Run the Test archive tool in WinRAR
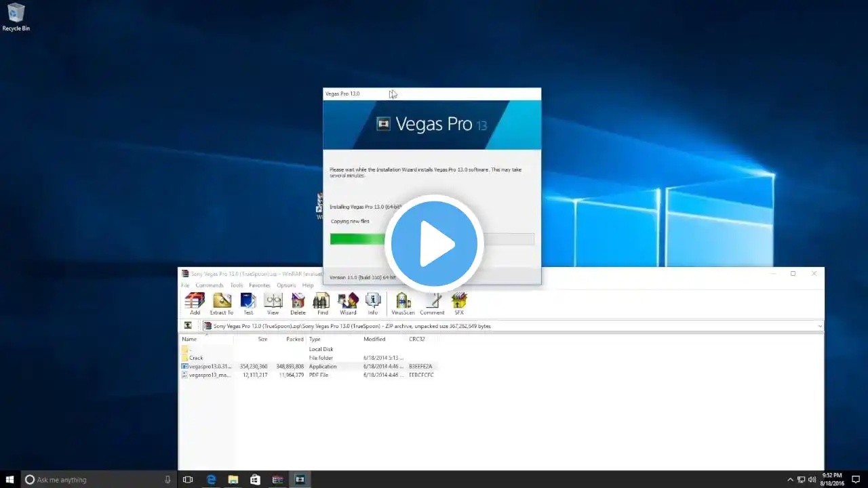This screenshot has height=488, width=868. (x=248, y=304)
